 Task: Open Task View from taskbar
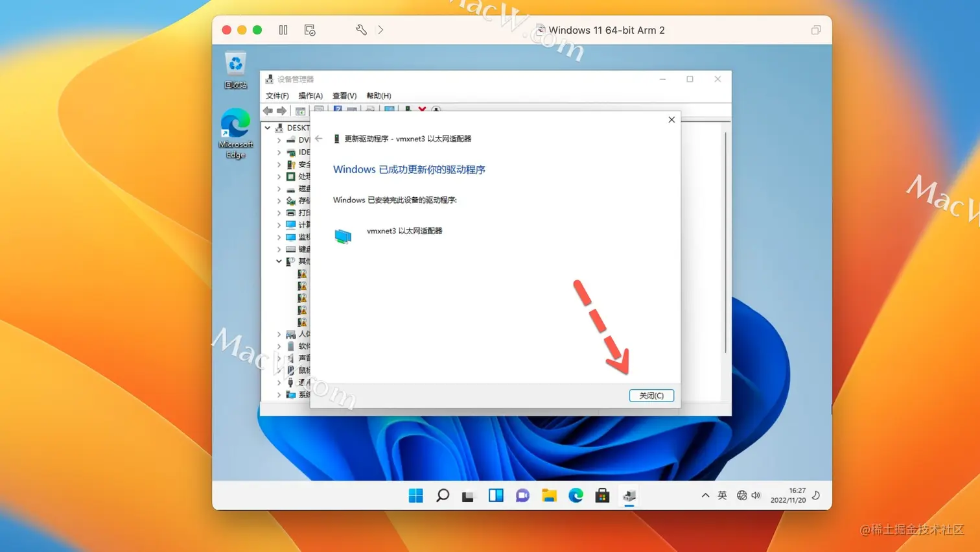pyautogui.click(x=468, y=496)
